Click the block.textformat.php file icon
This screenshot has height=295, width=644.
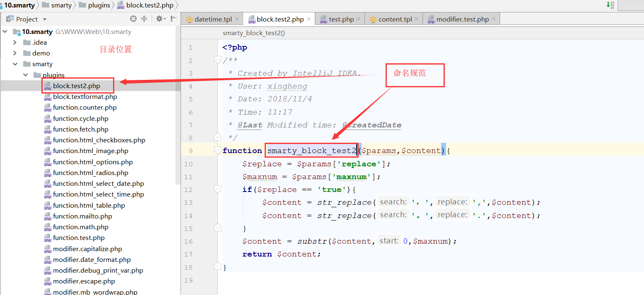48,97
